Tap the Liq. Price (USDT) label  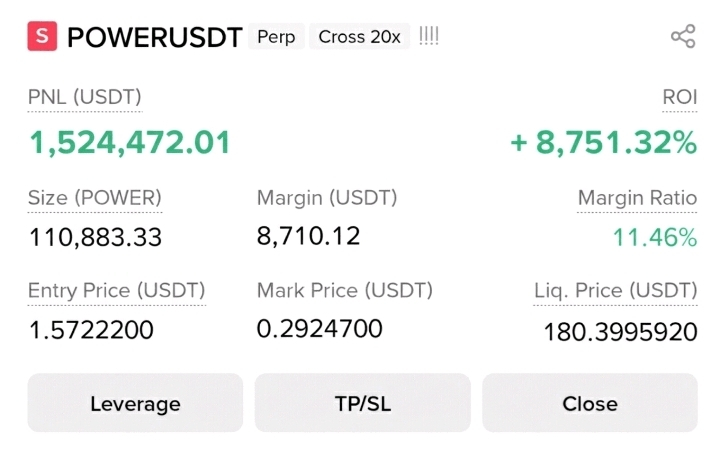coord(616,290)
